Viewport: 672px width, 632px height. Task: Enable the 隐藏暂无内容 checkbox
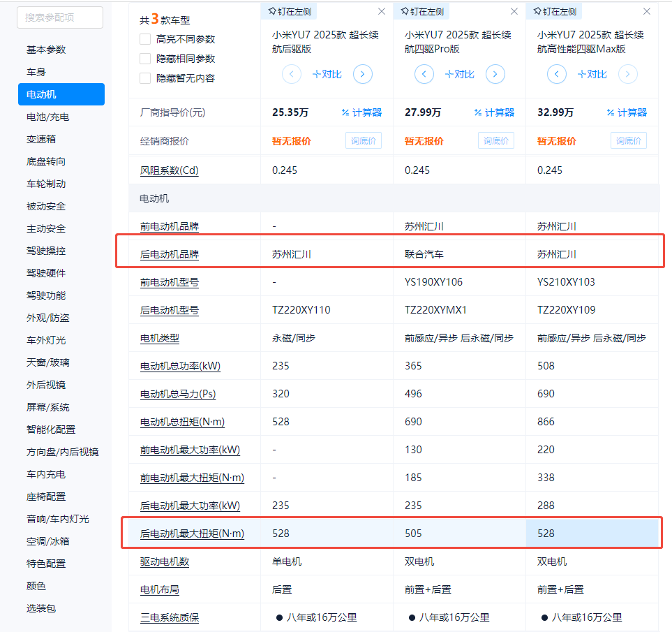[x=145, y=78]
